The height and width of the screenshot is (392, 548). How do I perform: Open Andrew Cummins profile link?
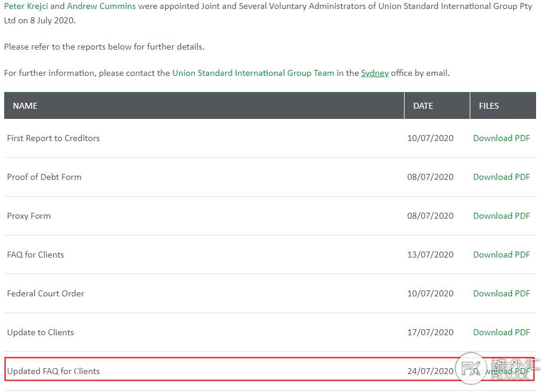[x=101, y=6]
